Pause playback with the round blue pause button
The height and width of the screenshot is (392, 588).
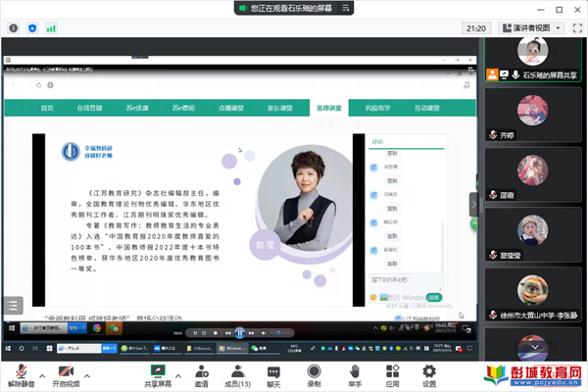pyautogui.click(x=240, y=333)
